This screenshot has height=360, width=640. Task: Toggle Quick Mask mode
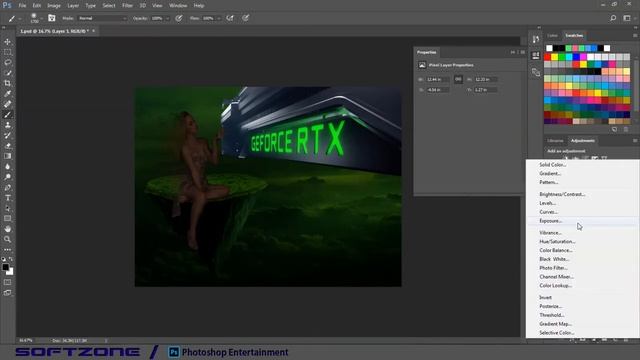click(x=7, y=282)
